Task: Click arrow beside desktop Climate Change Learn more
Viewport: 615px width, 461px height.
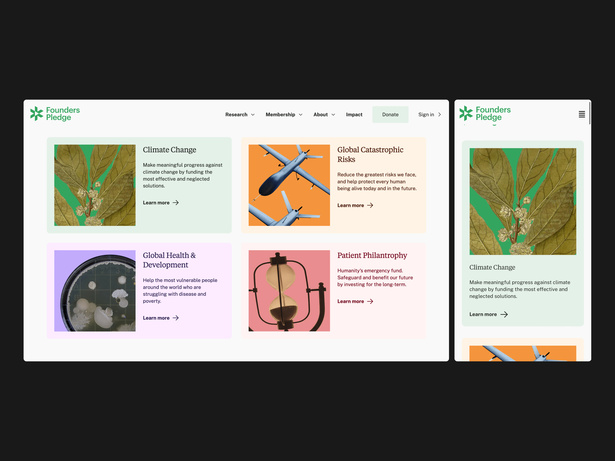Action: pyautogui.click(x=176, y=203)
